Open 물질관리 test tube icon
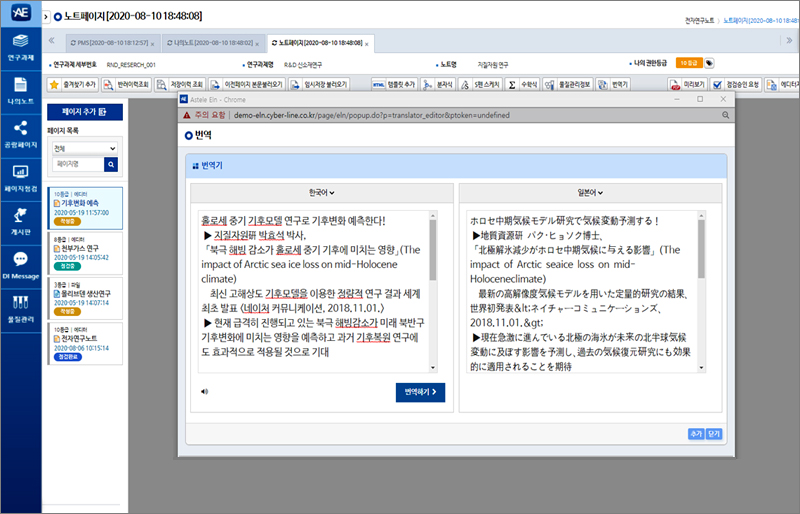The width and height of the screenshot is (800, 514). pyautogui.click(x=20, y=307)
